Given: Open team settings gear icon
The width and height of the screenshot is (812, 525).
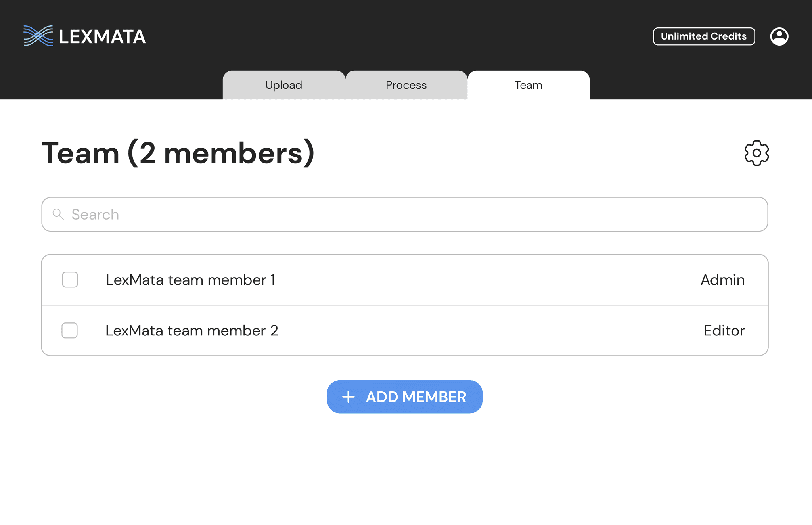Looking at the screenshot, I should [756, 153].
